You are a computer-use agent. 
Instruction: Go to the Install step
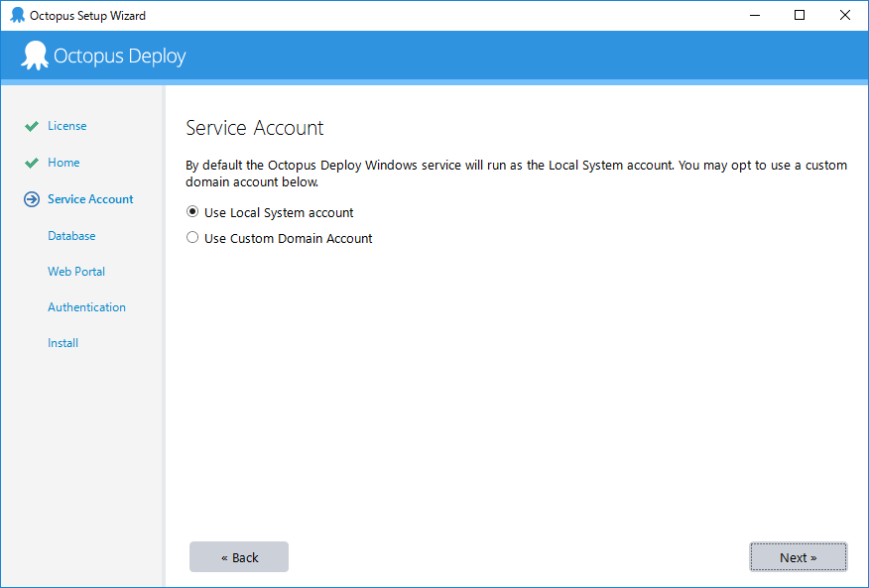tap(63, 343)
